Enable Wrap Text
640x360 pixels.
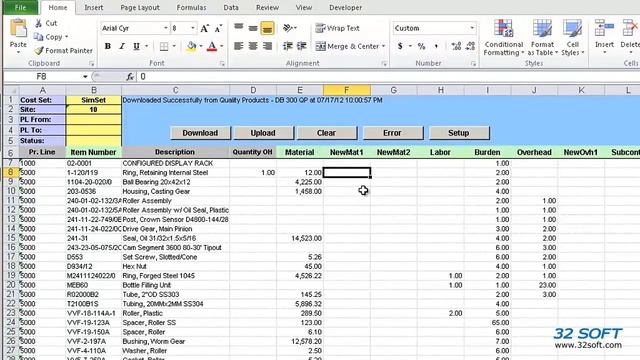pos(338,28)
